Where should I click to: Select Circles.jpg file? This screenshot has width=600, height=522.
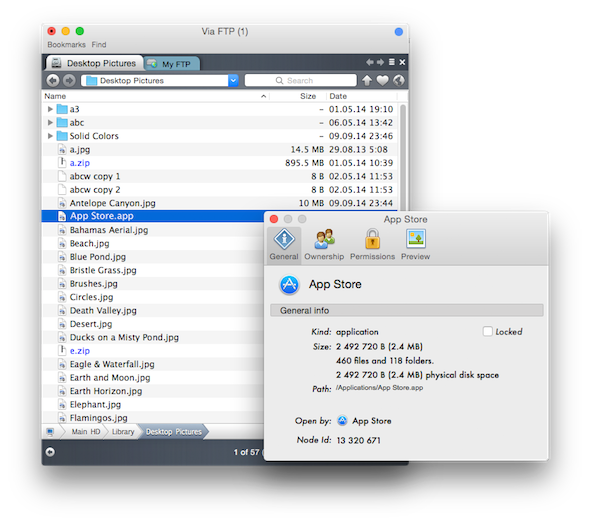tap(91, 297)
